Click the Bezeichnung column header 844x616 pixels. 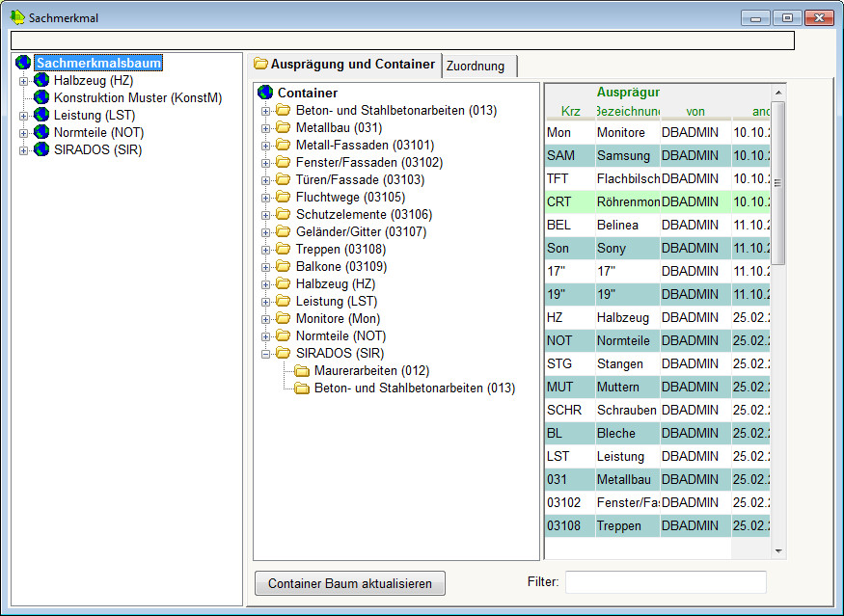[x=628, y=112]
